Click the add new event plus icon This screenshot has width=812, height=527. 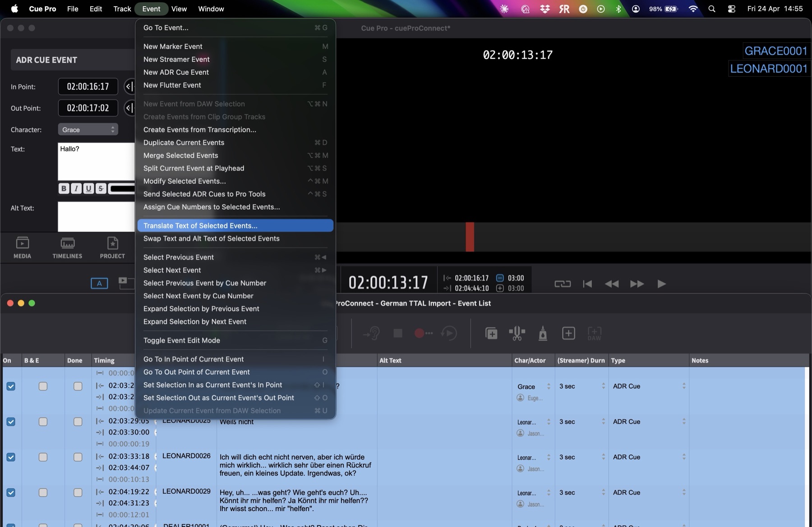pyautogui.click(x=568, y=333)
